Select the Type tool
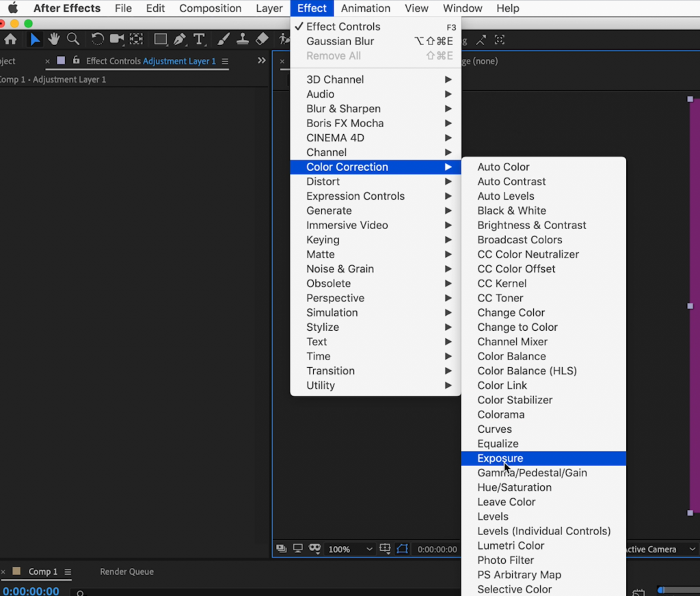 tap(199, 39)
